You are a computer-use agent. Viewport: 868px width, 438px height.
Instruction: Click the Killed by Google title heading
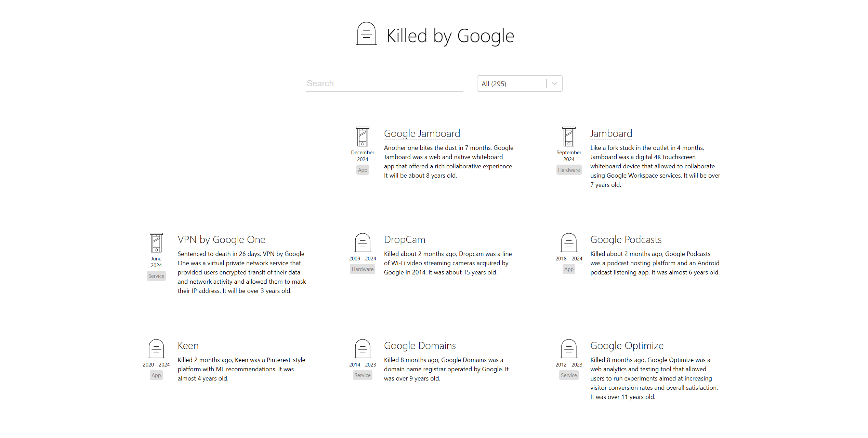point(450,36)
